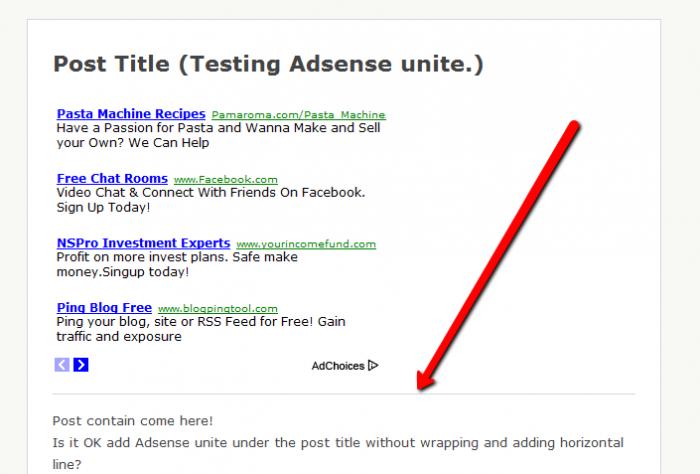Open the Free Chat Rooms ad
This screenshot has height=474, width=700.
click(x=112, y=179)
